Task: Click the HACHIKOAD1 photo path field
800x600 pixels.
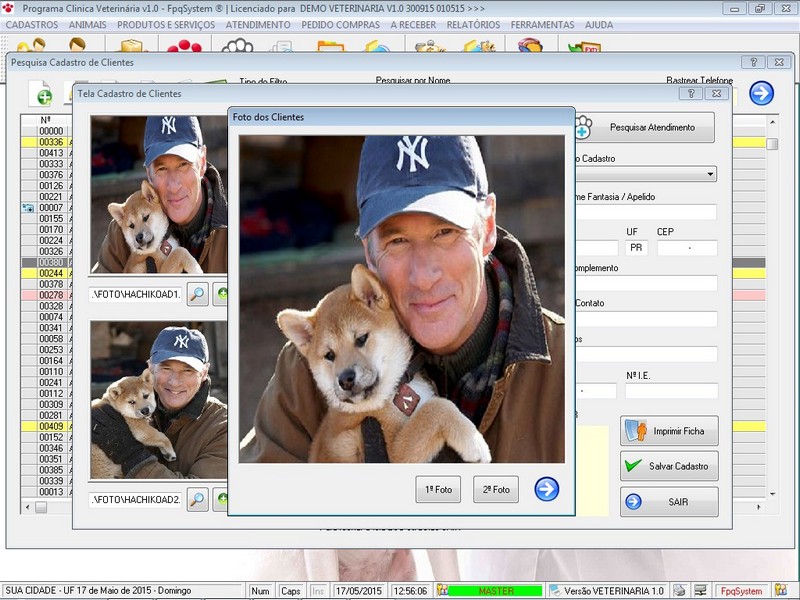Action: 135,294
